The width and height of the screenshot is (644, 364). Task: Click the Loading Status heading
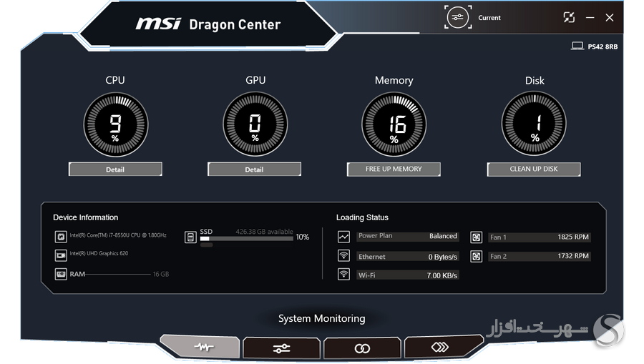pyautogui.click(x=362, y=217)
